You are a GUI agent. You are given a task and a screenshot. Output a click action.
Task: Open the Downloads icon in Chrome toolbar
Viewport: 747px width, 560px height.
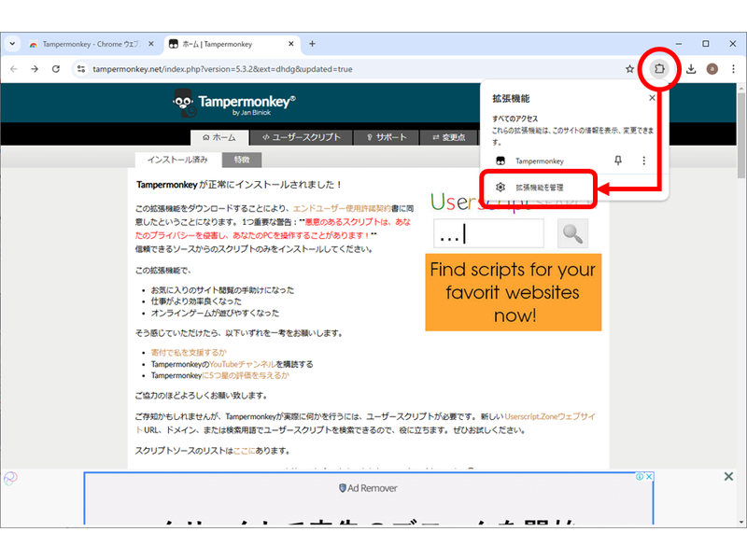691,69
